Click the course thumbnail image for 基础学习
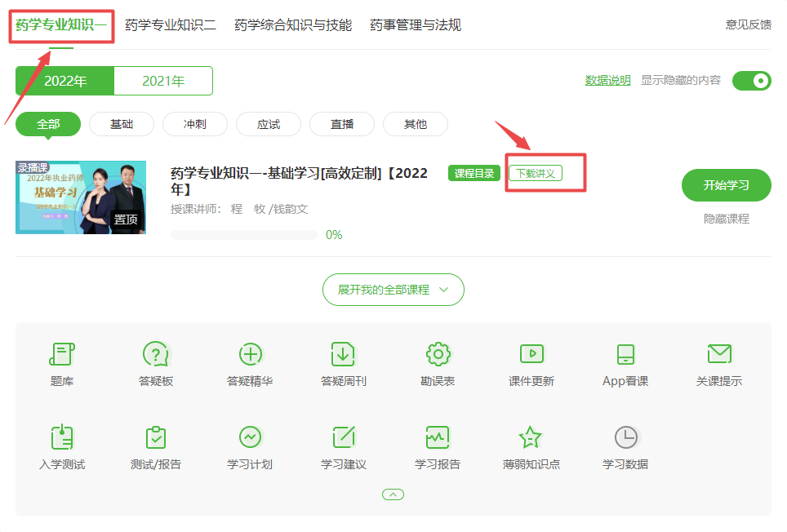Image resolution: width=787 pixels, height=532 pixels. click(x=81, y=197)
